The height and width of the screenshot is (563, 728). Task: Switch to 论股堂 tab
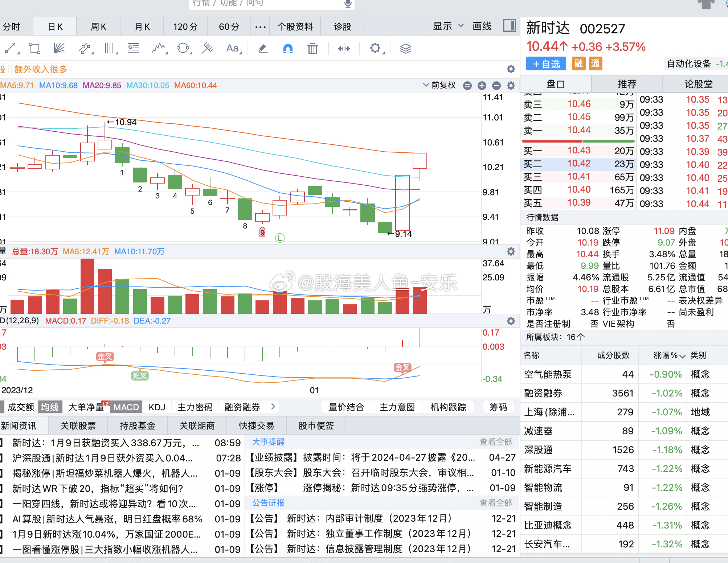click(x=698, y=84)
